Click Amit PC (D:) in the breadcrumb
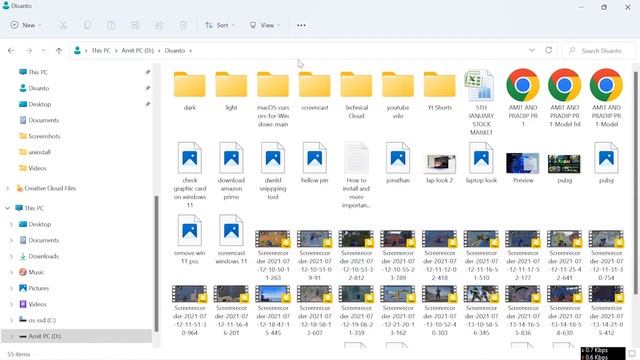640x360 pixels. tap(138, 51)
